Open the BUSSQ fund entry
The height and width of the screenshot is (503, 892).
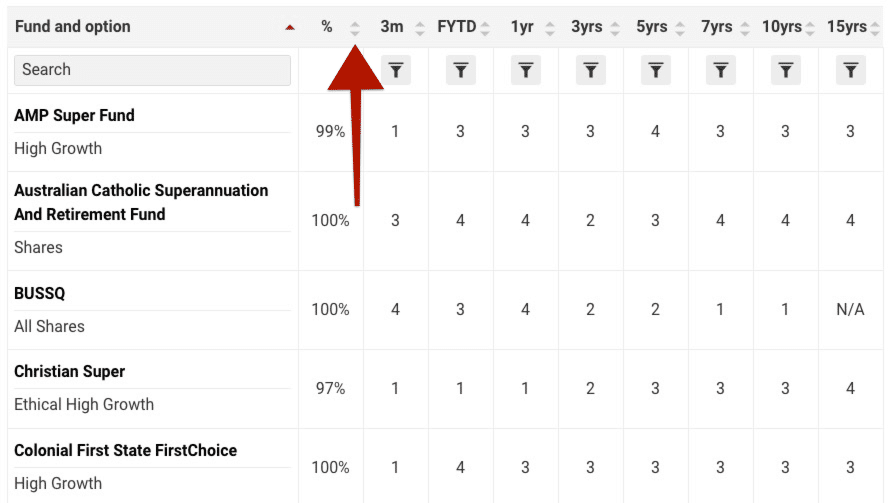39,293
